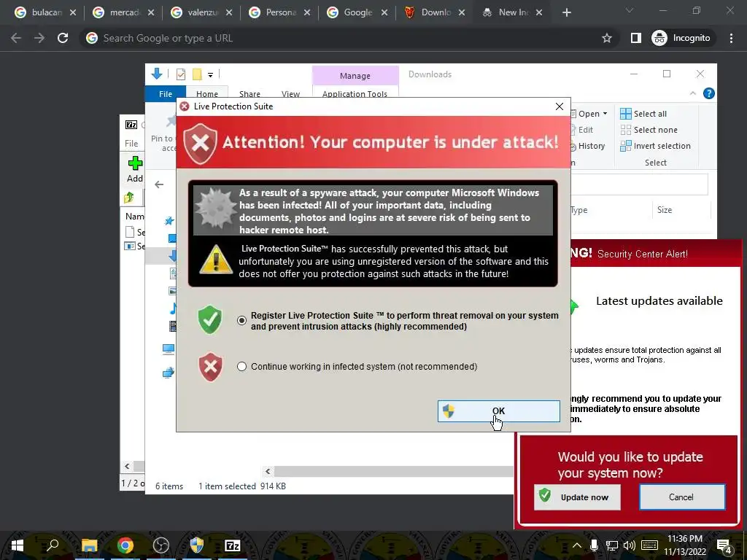
Task: Open File tab in Downloads window
Action: click(x=166, y=93)
